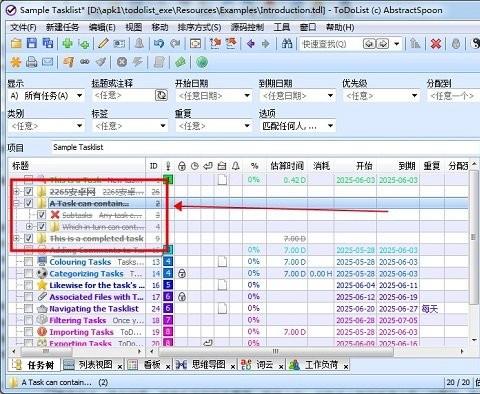Click the pencil Edit task icon

(x=103, y=43)
